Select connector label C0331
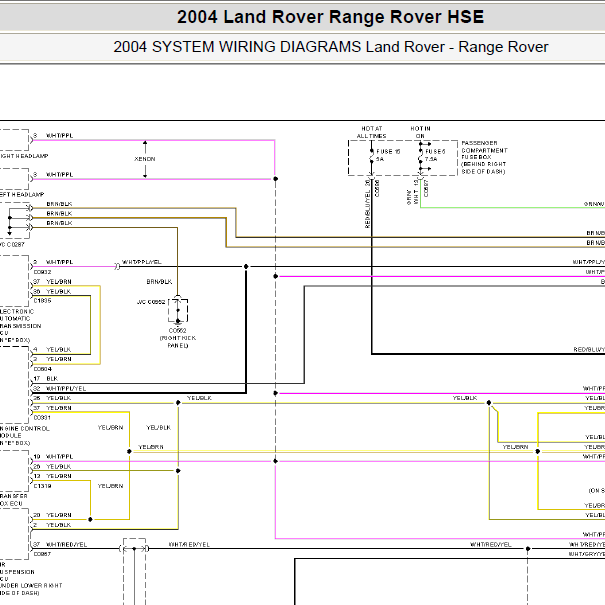The height and width of the screenshot is (605, 605). point(42,417)
